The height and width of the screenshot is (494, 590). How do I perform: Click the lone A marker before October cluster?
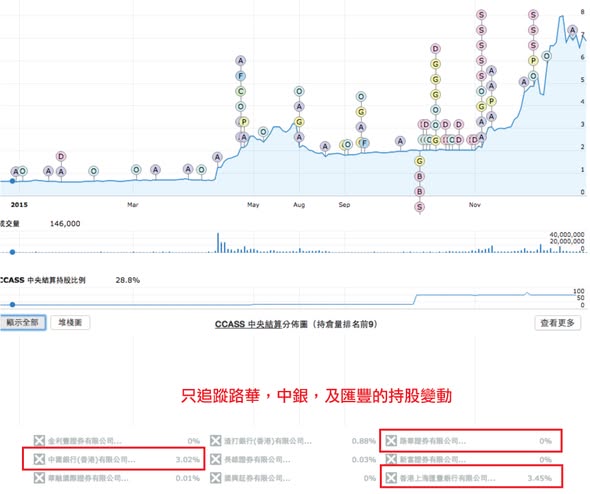coord(400,141)
